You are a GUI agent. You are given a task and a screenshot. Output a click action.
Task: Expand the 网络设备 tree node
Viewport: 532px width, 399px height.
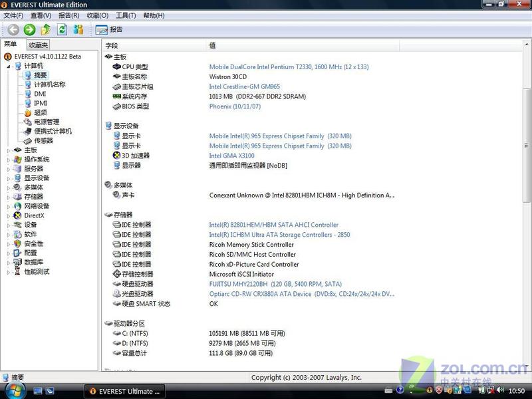click(9, 206)
